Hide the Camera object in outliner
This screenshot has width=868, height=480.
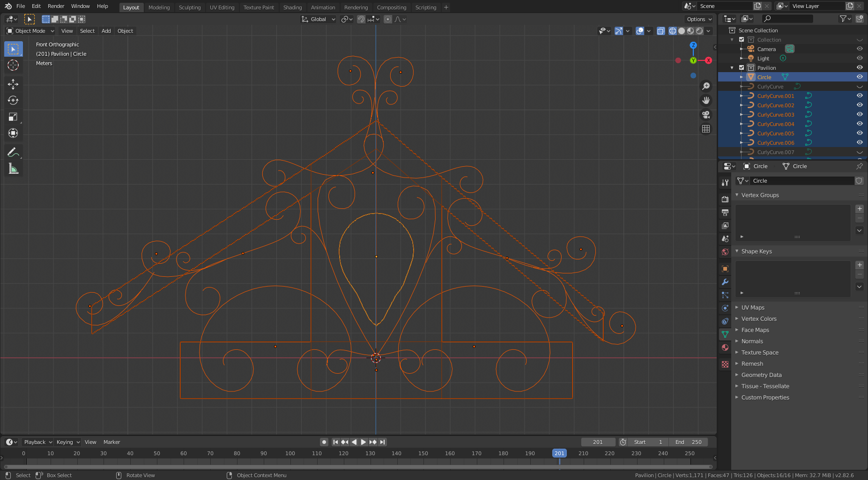point(860,49)
